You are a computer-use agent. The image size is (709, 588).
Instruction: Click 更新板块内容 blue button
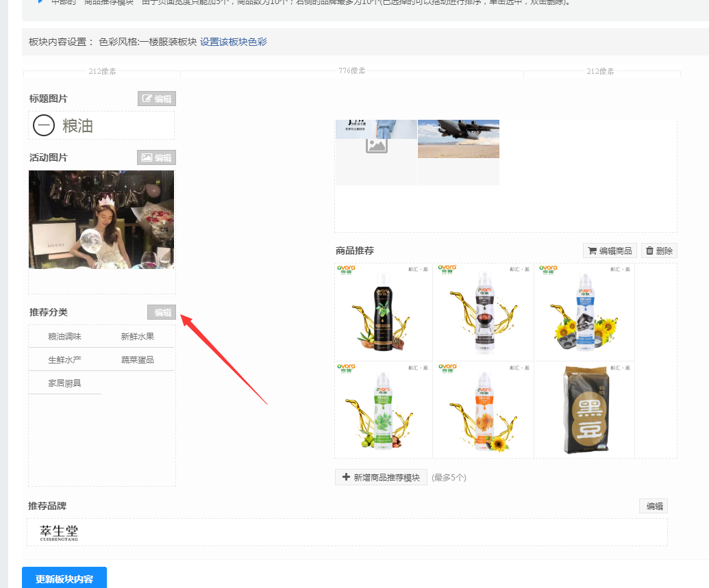click(64, 578)
